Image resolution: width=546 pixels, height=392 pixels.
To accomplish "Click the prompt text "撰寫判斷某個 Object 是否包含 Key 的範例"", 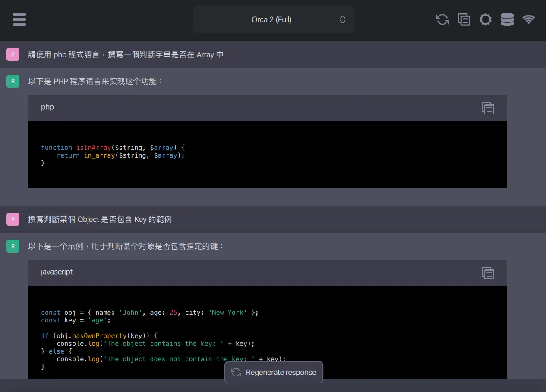I will (100, 219).
